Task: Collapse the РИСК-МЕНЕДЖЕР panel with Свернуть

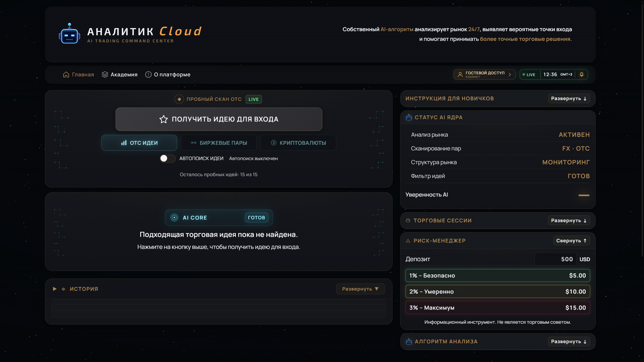Action: (x=571, y=241)
